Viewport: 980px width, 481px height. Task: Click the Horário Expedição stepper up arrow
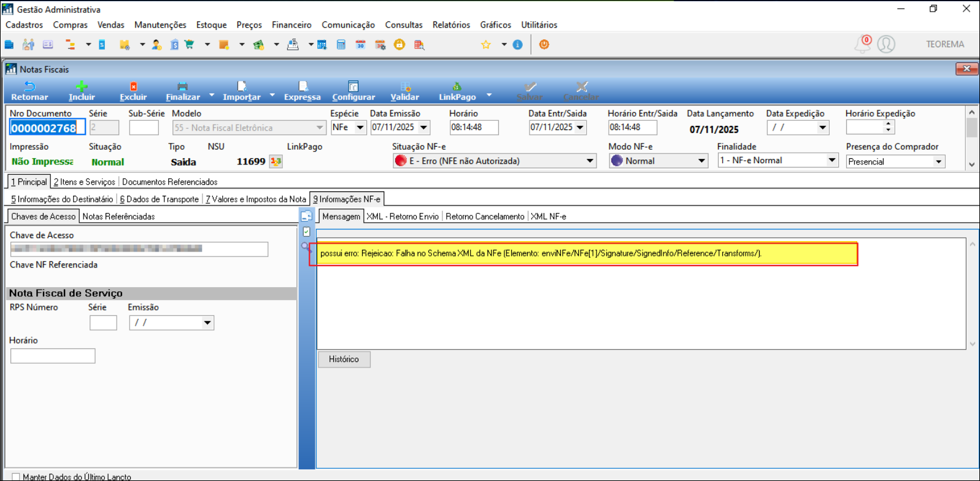tap(888, 124)
